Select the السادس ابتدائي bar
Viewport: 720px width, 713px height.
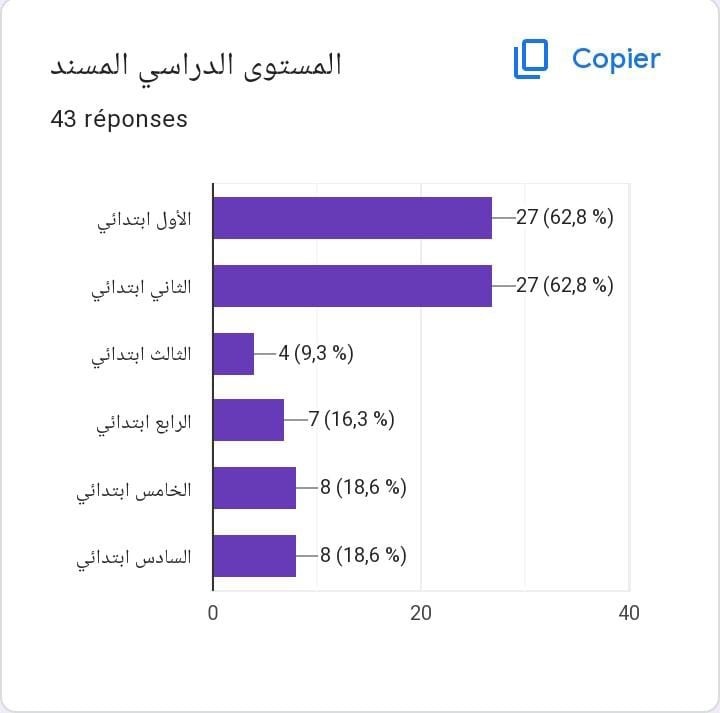[x=254, y=555]
